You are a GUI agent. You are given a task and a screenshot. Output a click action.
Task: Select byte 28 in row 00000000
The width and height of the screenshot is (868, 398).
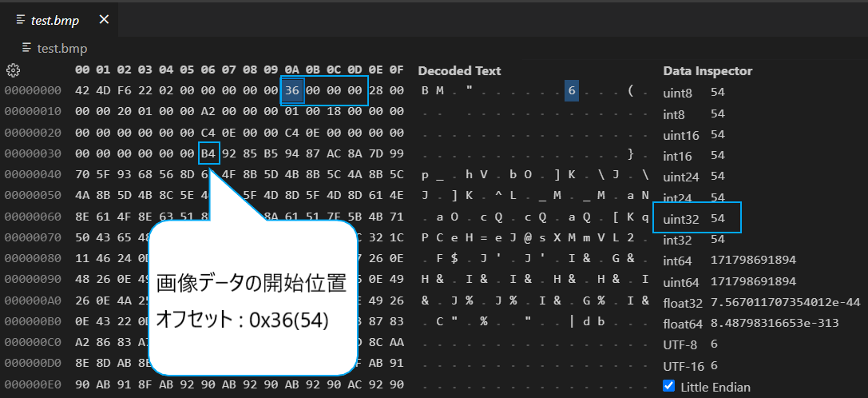[x=376, y=90]
